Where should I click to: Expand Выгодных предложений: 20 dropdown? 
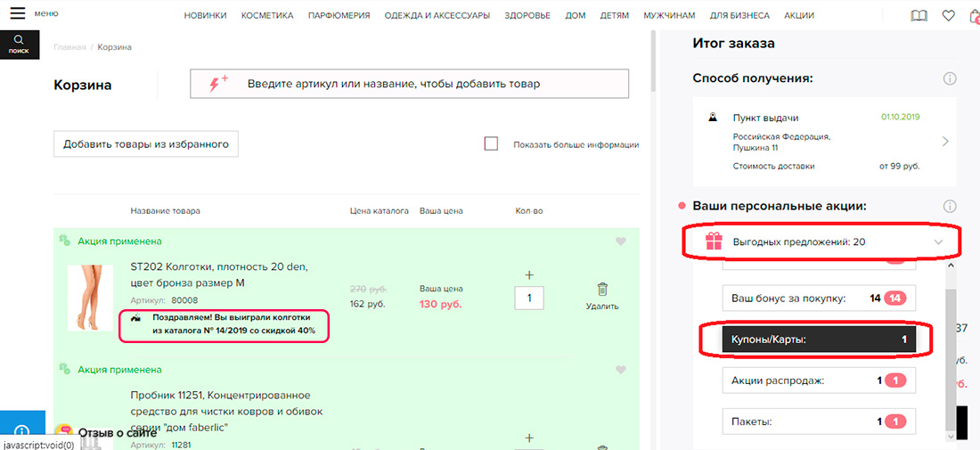pyautogui.click(x=937, y=241)
